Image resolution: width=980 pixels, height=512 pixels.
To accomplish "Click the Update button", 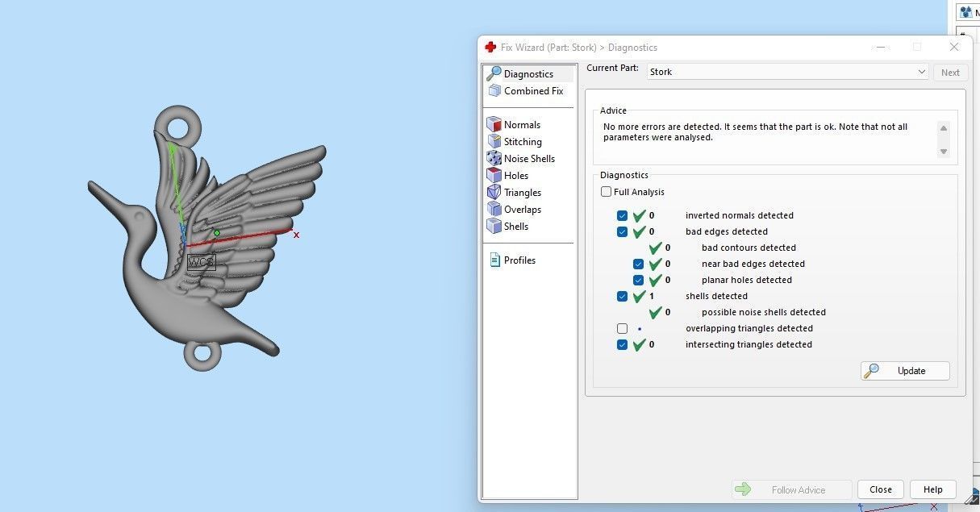I will (905, 371).
